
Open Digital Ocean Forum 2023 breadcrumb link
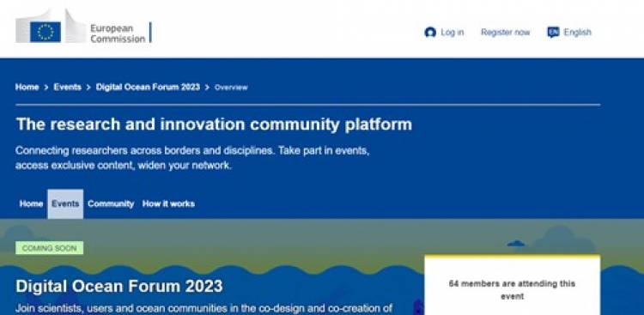(148, 87)
